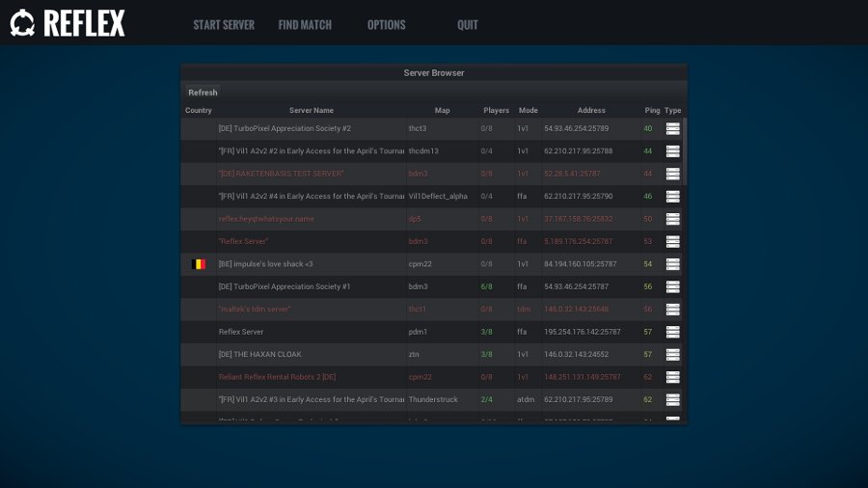Click the Refresh button
The image size is (868, 488).
click(x=203, y=93)
